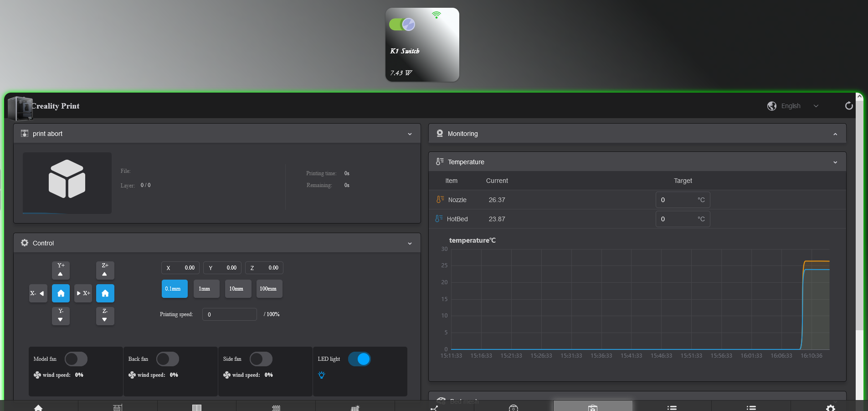The width and height of the screenshot is (868, 411).
Task: Move axis with the Y- arrow button
Action: 61,316
